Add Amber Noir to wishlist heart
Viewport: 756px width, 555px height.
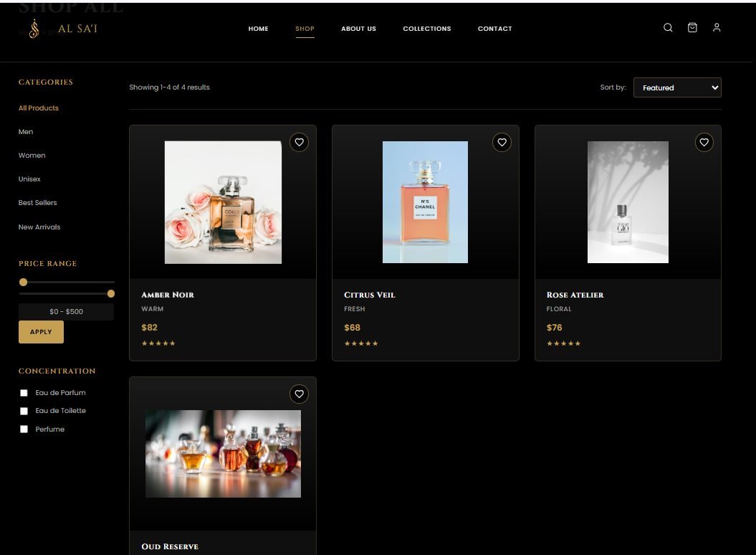299,143
